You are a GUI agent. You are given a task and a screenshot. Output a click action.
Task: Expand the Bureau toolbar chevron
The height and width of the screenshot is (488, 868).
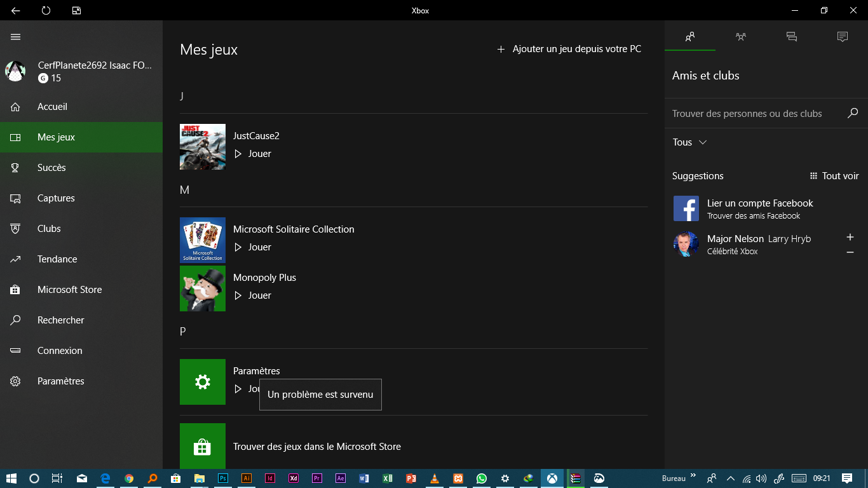tap(693, 475)
